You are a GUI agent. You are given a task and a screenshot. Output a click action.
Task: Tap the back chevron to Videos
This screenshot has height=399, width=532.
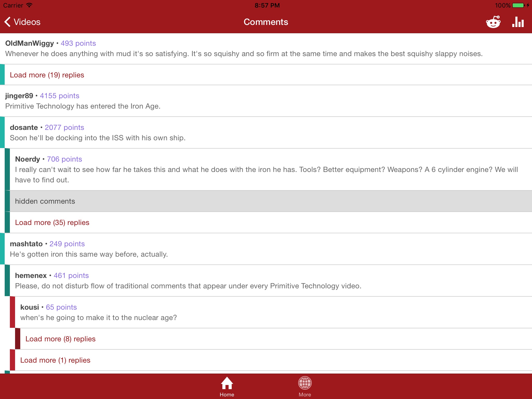[x=8, y=22]
